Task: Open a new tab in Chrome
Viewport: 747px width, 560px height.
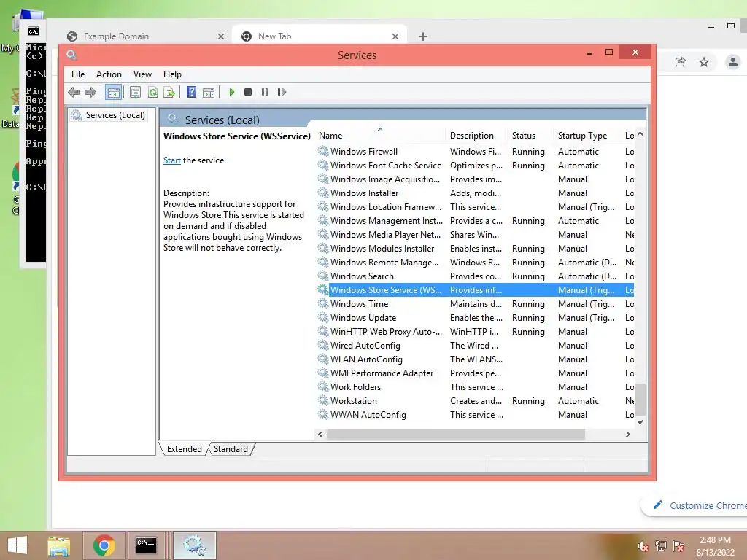Action: tap(422, 36)
